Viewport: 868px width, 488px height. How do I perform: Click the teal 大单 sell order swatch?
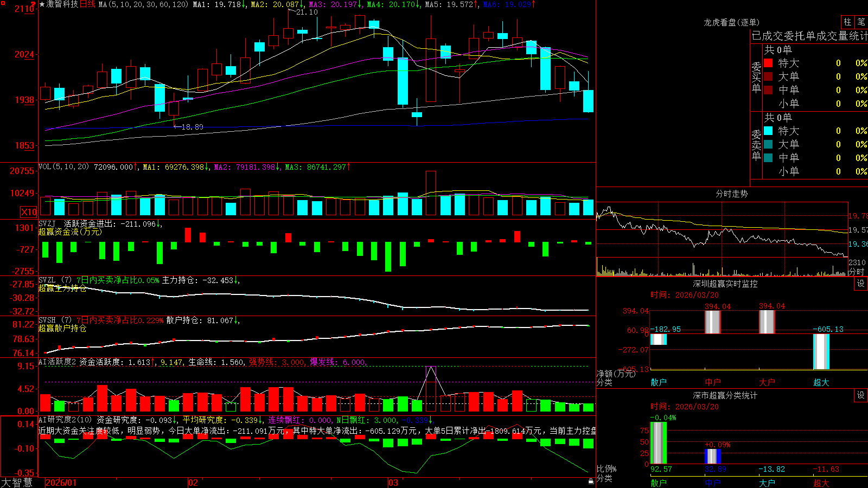coord(768,144)
